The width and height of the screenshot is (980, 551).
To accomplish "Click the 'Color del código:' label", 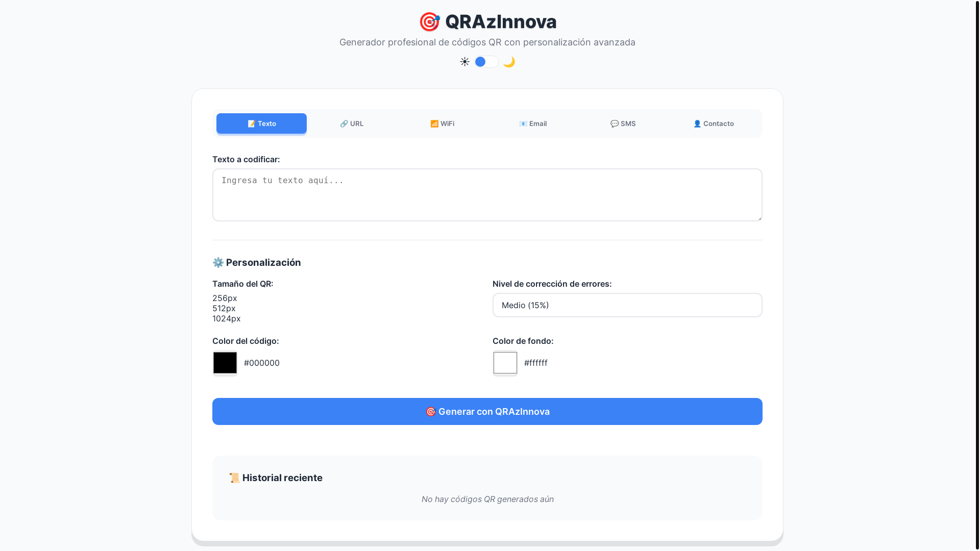I will (246, 341).
